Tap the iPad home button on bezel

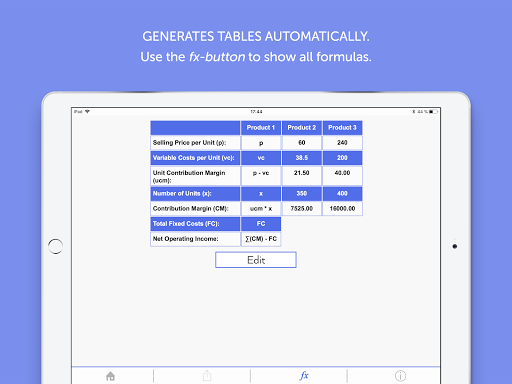(x=55, y=246)
